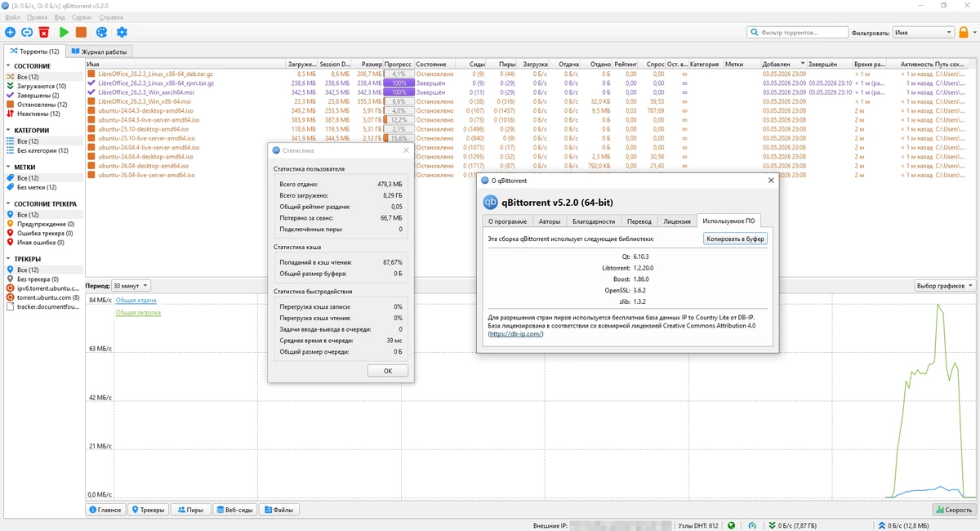The height and width of the screenshot is (531, 980).
Task: Switch to the Авторы tab in About dialog
Action: pos(550,221)
